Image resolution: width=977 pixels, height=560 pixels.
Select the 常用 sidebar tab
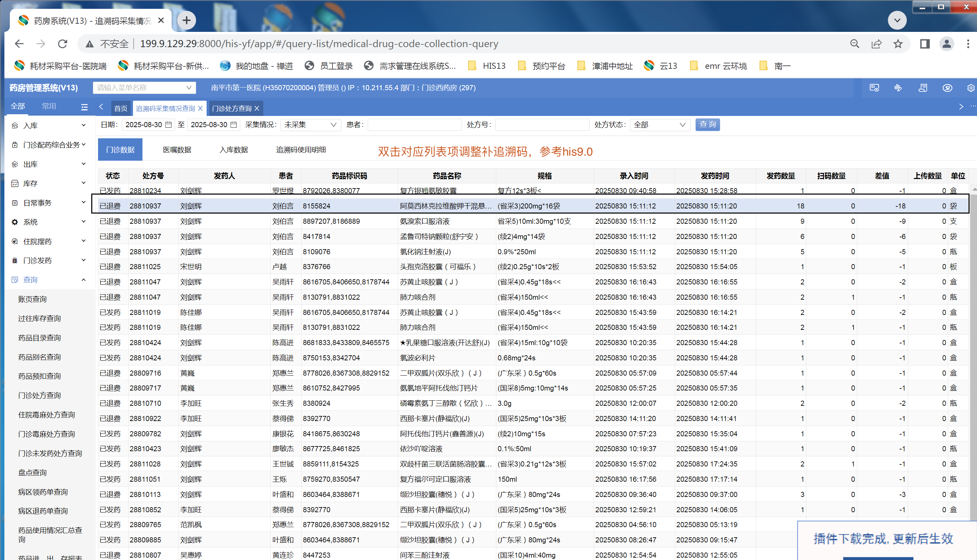(x=49, y=106)
